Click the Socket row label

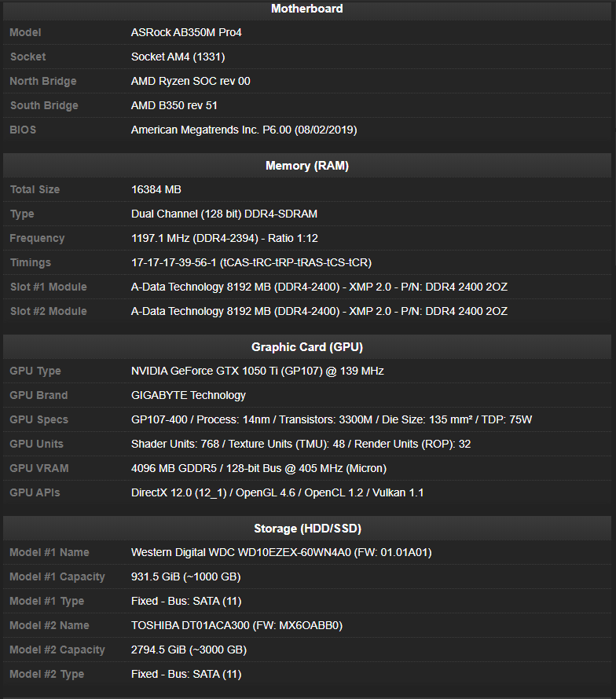(x=27, y=57)
